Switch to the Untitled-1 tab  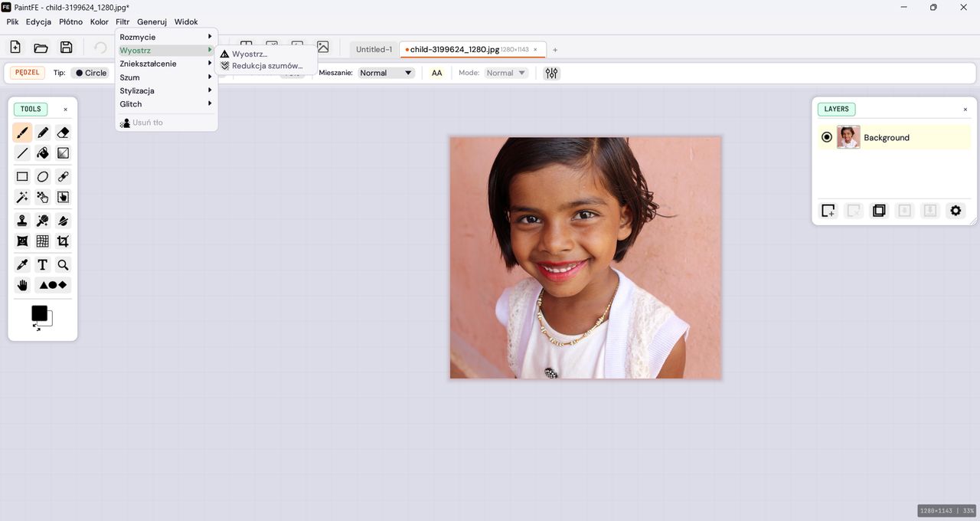(x=373, y=49)
